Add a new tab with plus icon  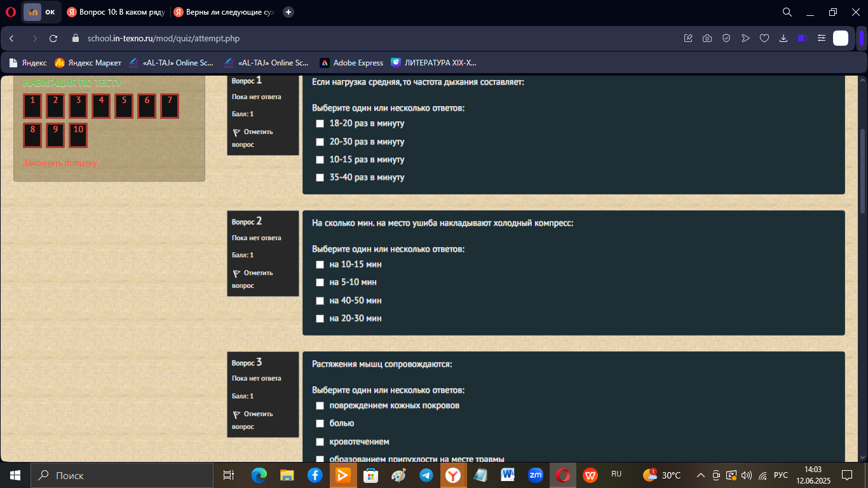(x=288, y=12)
